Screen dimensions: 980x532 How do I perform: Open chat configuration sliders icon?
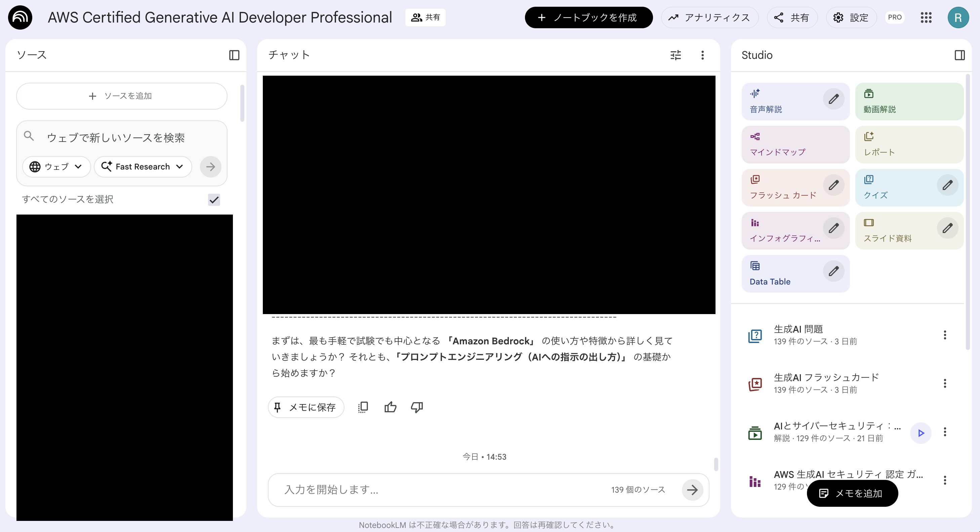675,55
